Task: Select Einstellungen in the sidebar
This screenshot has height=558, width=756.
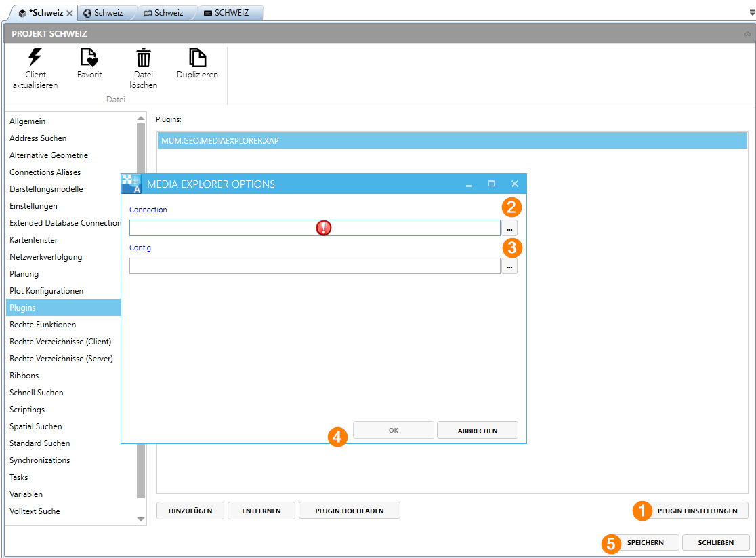Action: [x=33, y=206]
